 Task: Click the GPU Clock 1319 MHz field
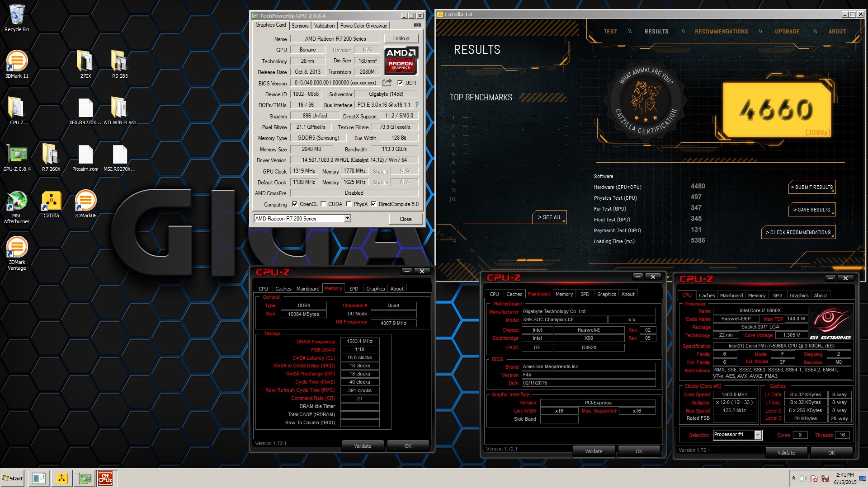coord(304,171)
